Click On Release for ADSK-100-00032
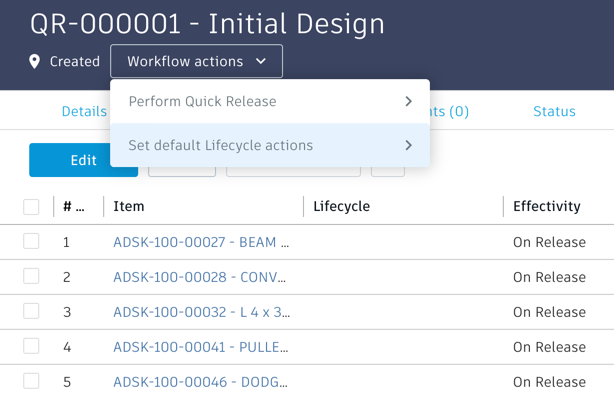This screenshot has height=397, width=614. (x=549, y=312)
